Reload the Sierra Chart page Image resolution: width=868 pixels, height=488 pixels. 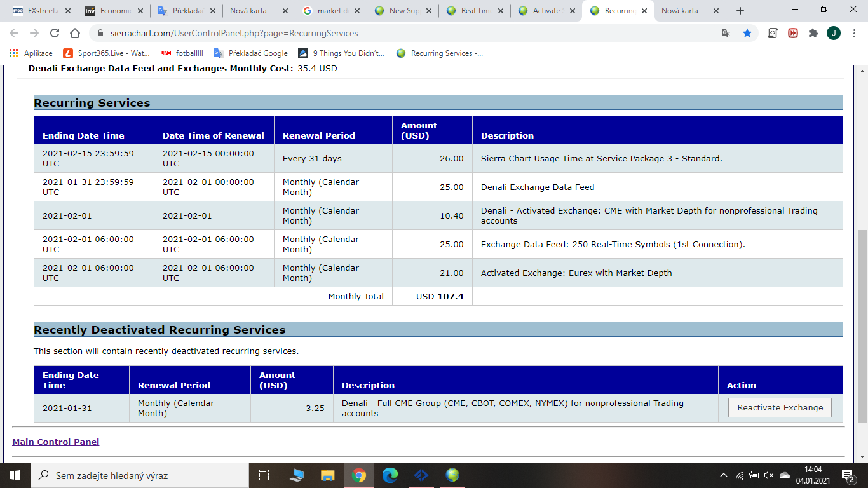55,33
